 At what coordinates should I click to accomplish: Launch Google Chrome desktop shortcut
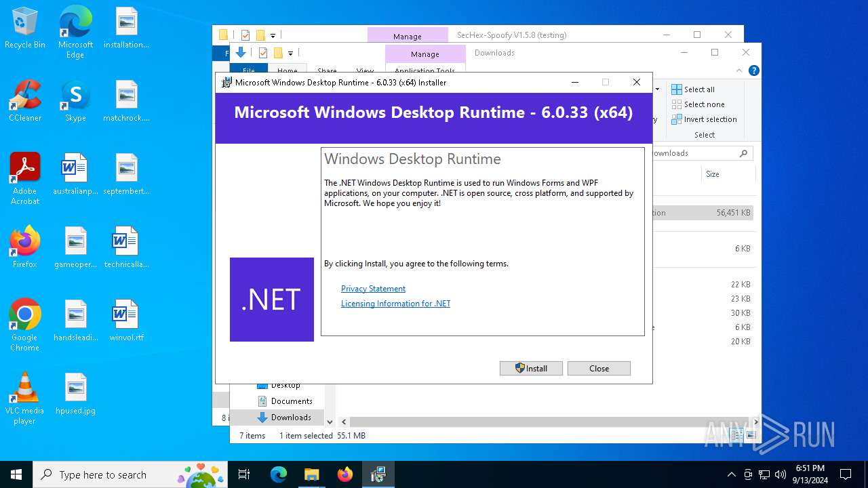25,325
